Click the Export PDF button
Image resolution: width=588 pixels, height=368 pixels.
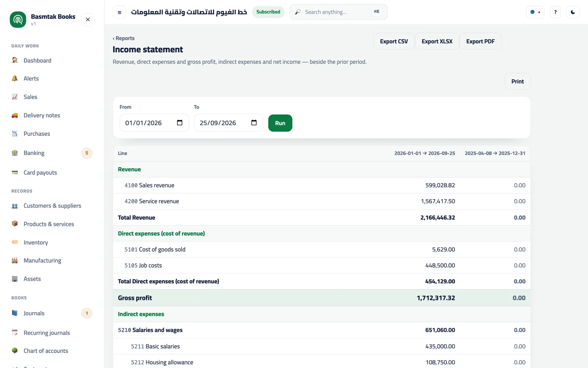tap(480, 41)
